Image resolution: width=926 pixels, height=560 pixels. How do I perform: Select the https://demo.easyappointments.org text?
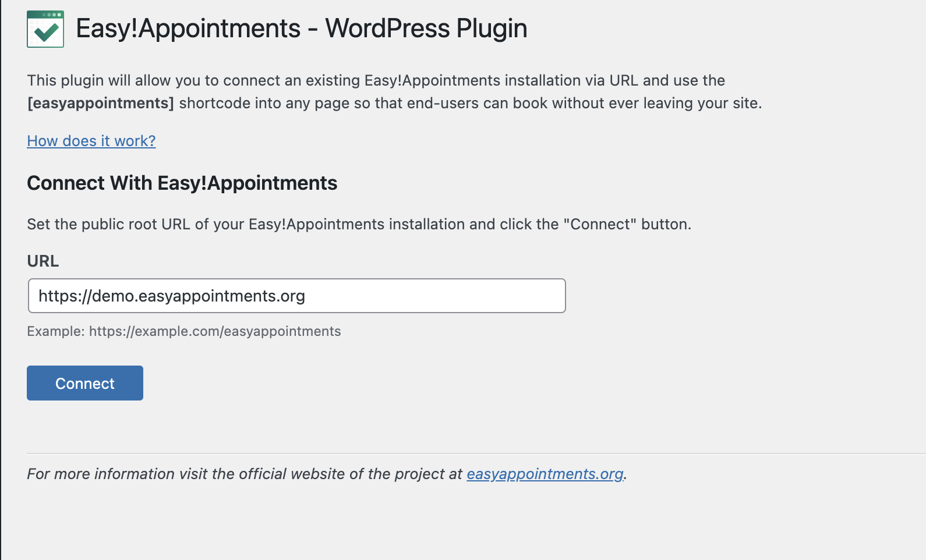pos(172,296)
